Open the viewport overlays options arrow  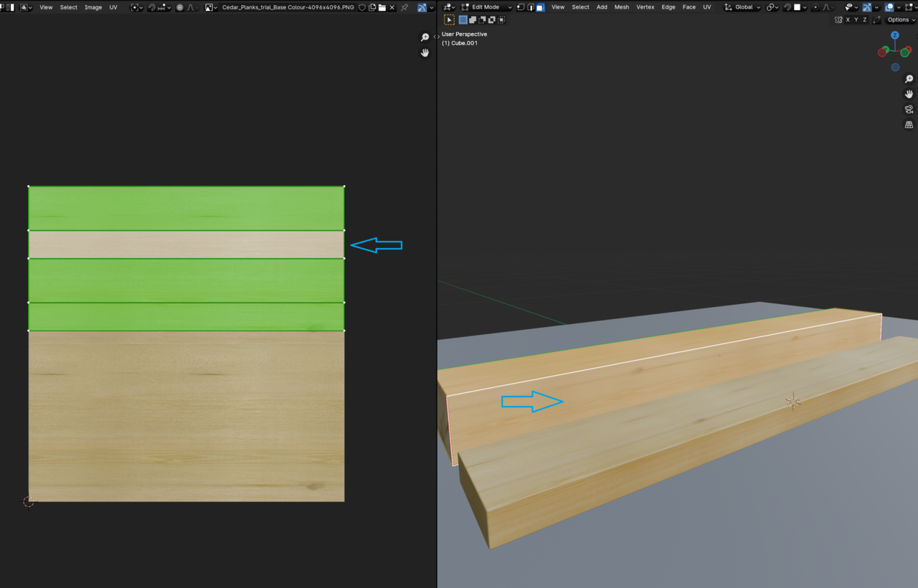click(x=899, y=7)
